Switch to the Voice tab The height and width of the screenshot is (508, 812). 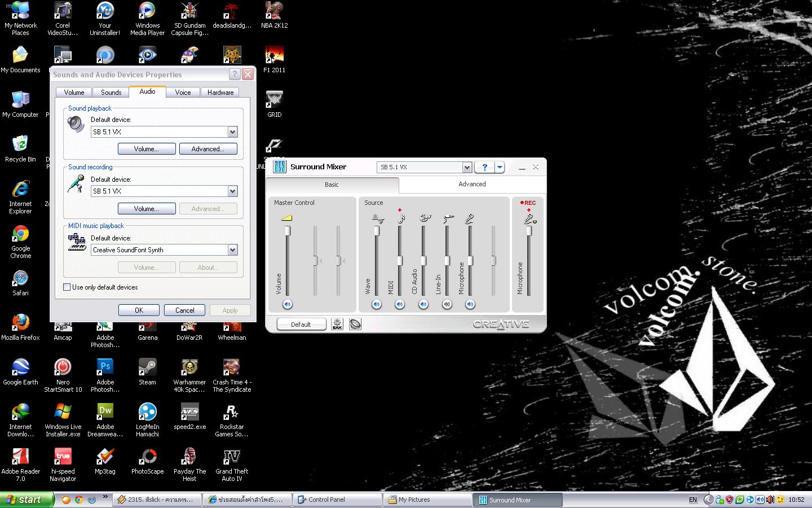pos(183,93)
